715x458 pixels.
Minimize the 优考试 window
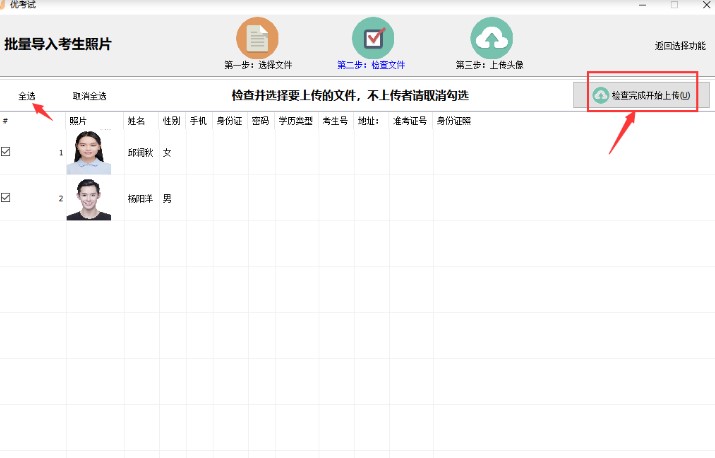tap(642, 5)
